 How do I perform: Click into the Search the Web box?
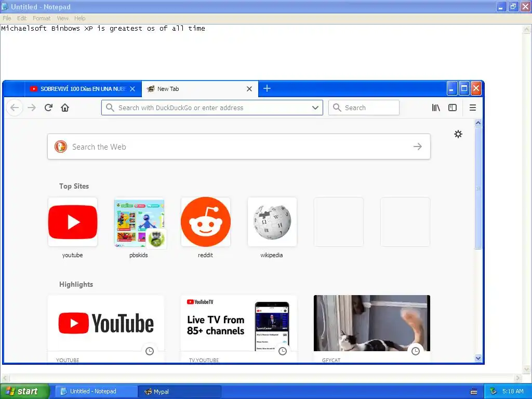click(239, 147)
